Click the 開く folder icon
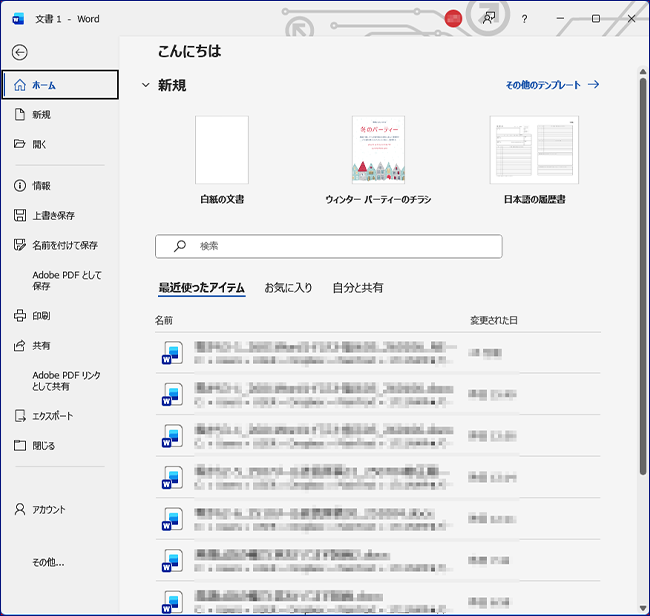650x616 pixels. click(20, 144)
